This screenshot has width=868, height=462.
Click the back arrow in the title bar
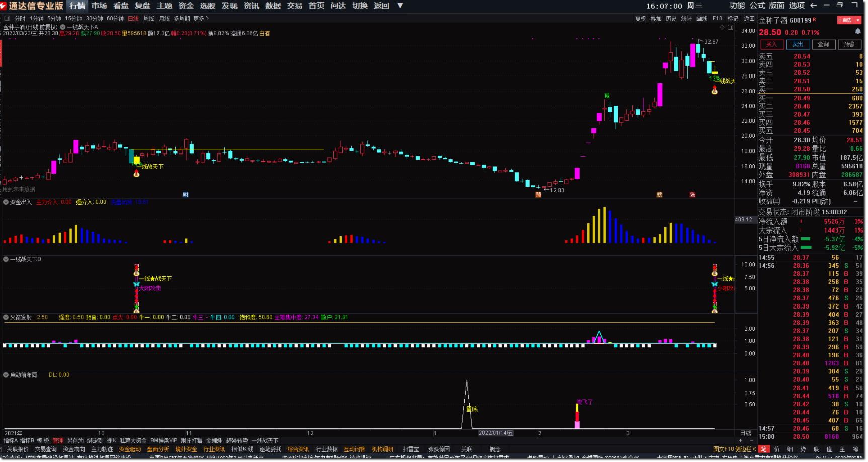click(x=813, y=5)
